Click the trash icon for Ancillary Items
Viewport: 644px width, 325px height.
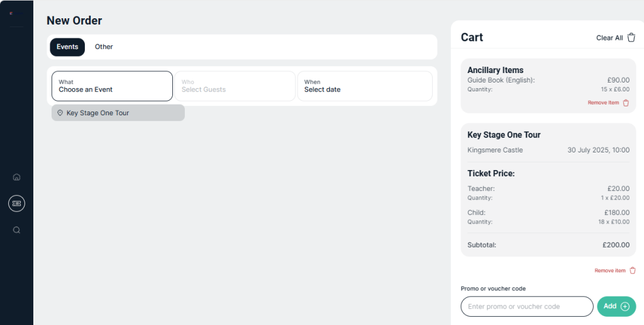click(626, 103)
